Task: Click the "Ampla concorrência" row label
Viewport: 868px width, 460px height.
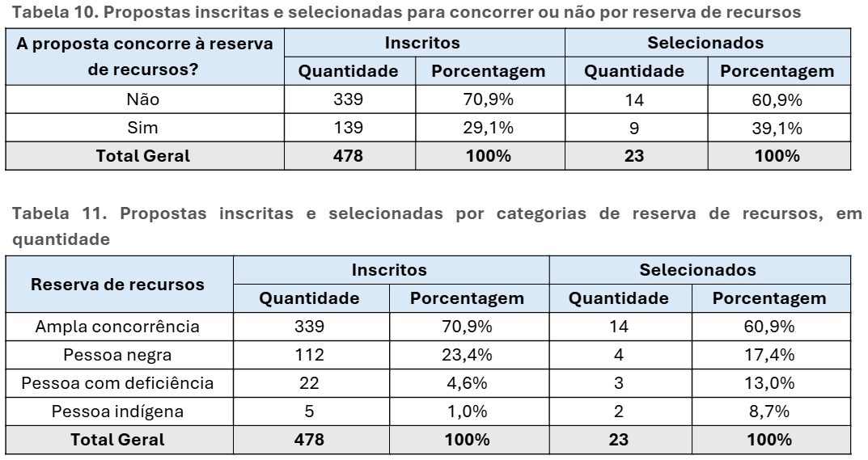Action: coord(118,327)
